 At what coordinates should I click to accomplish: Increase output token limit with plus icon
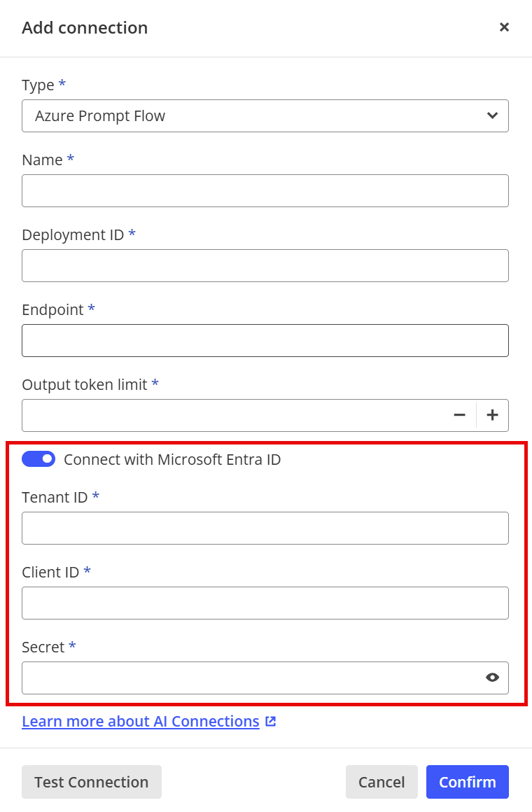coord(493,415)
